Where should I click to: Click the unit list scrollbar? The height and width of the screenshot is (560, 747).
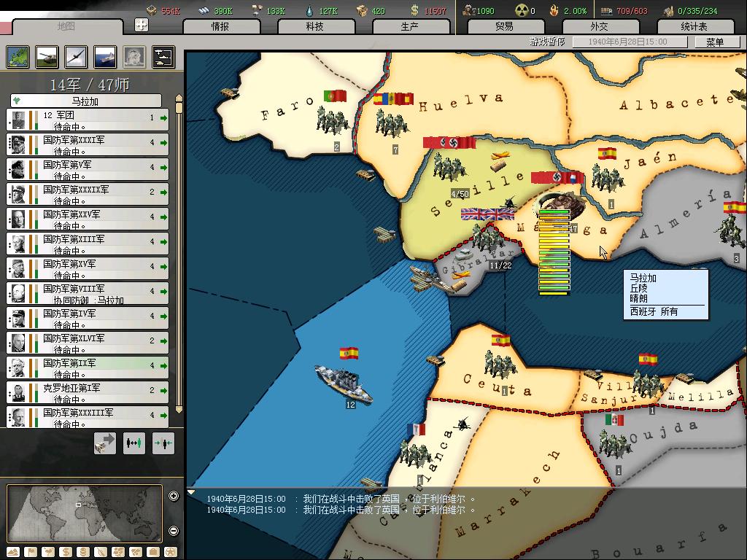179,255
